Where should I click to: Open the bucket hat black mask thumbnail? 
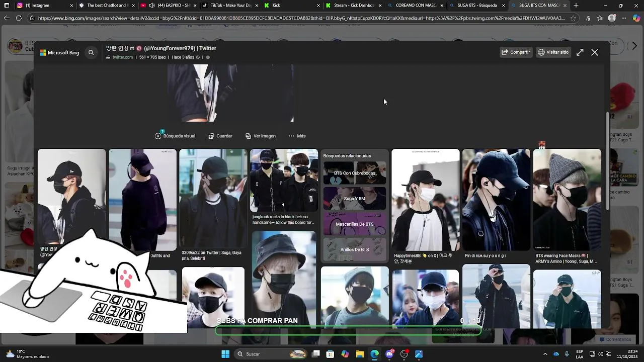click(x=284, y=279)
